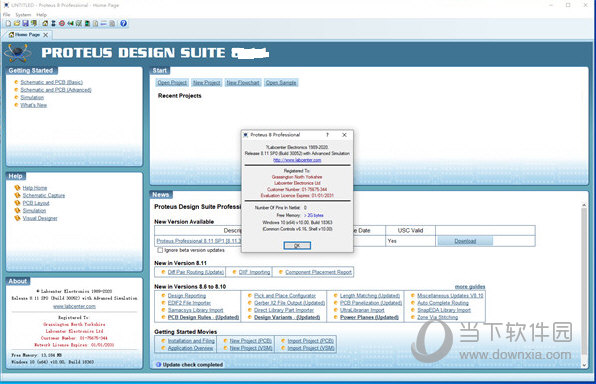
Task: Click the New Project button in Start
Action: coord(206,83)
